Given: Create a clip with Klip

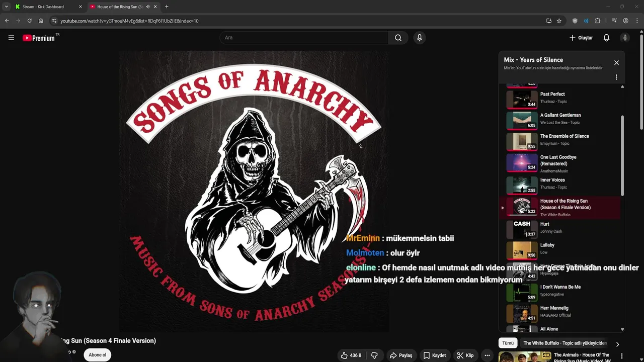Looking at the screenshot, I should (465, 355).
